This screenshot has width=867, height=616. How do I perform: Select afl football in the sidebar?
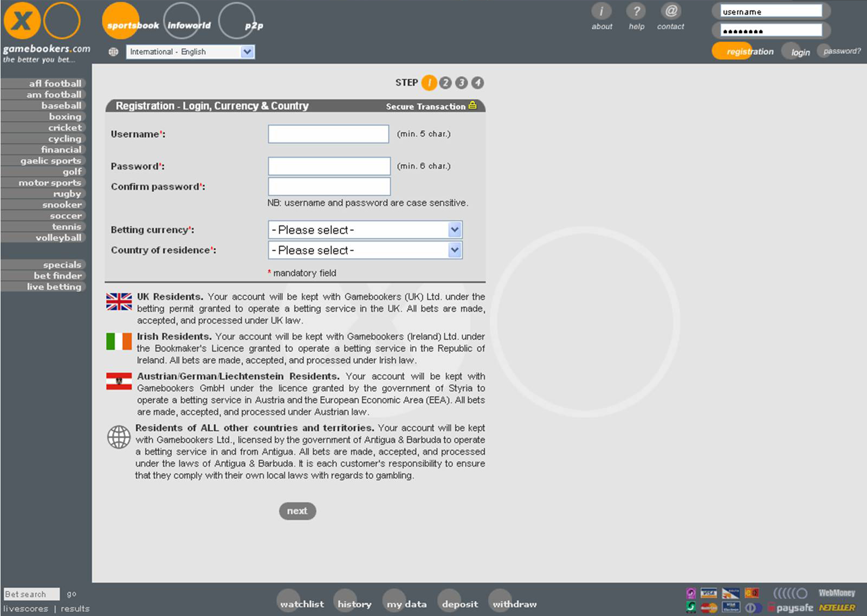click(43, 83)
